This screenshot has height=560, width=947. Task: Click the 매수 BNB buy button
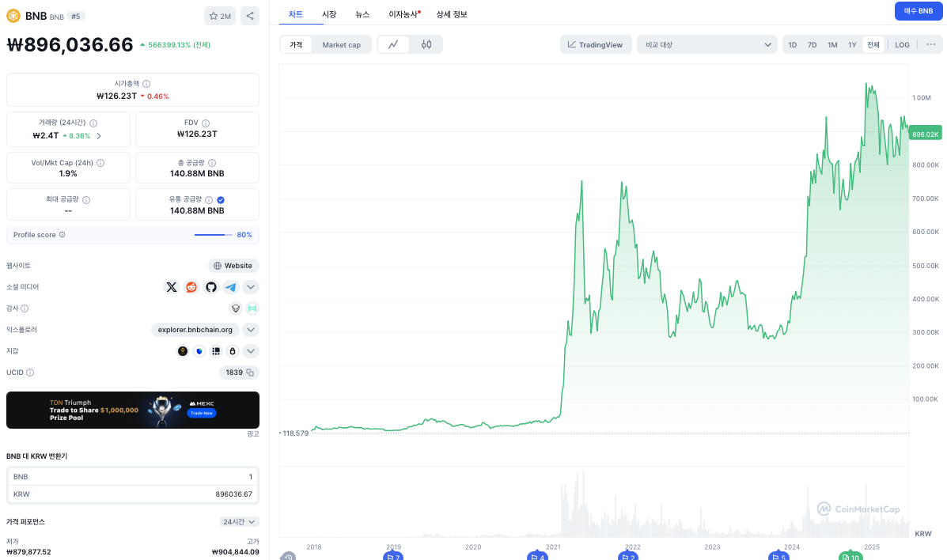(x=918, y=11)
